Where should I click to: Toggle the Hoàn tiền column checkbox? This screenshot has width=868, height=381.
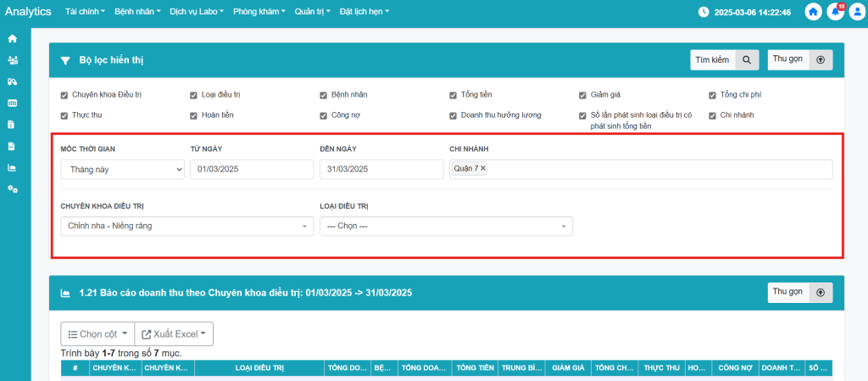click(x=194, y=115)
